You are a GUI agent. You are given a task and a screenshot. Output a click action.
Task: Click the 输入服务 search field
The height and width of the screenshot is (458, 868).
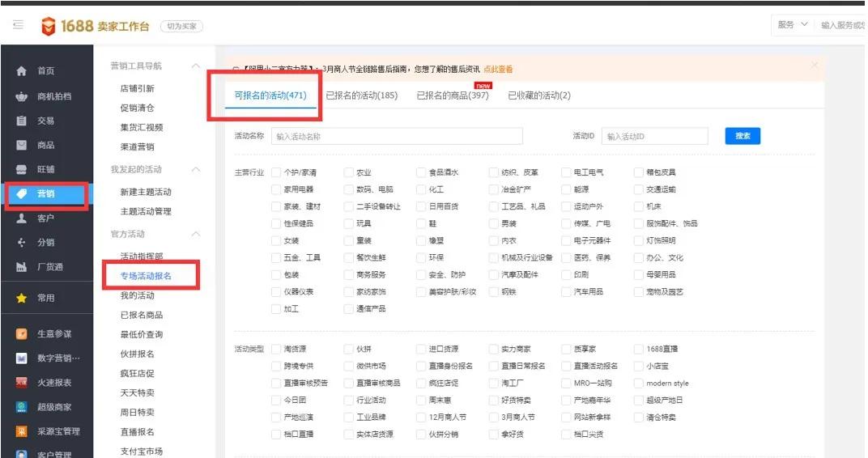pyautogui.click(x=842, y=25)
